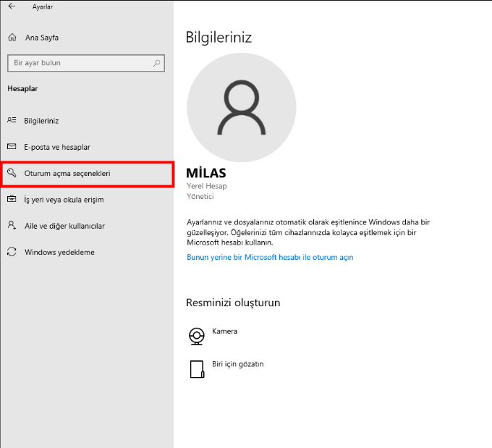Click the 'Yerel Hesap' text
This screenshot has width=492, height=448.
click(206, 186)
